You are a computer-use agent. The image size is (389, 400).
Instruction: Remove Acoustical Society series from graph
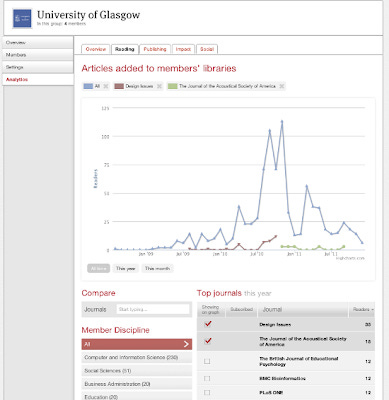pyautogui.click(x=282, y=86)
